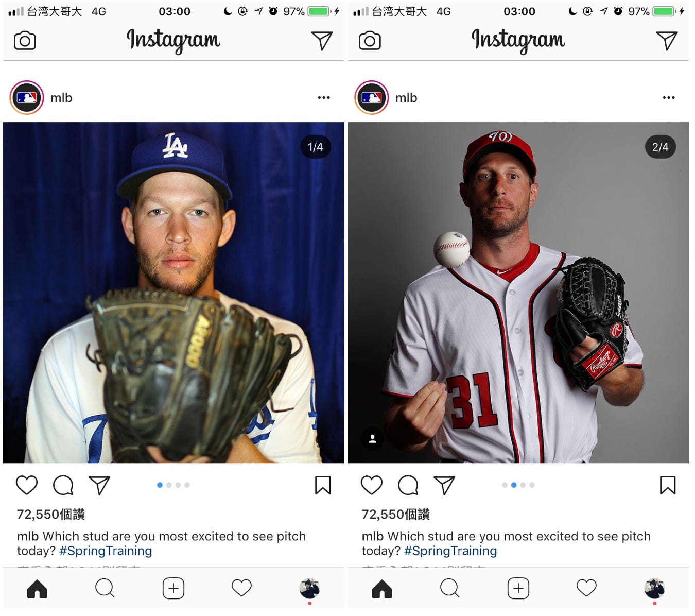The height and width of the screenshot is (616, 695).
Task: Select the third carousel dot in the left post
Action: click(x=178, y=485)
